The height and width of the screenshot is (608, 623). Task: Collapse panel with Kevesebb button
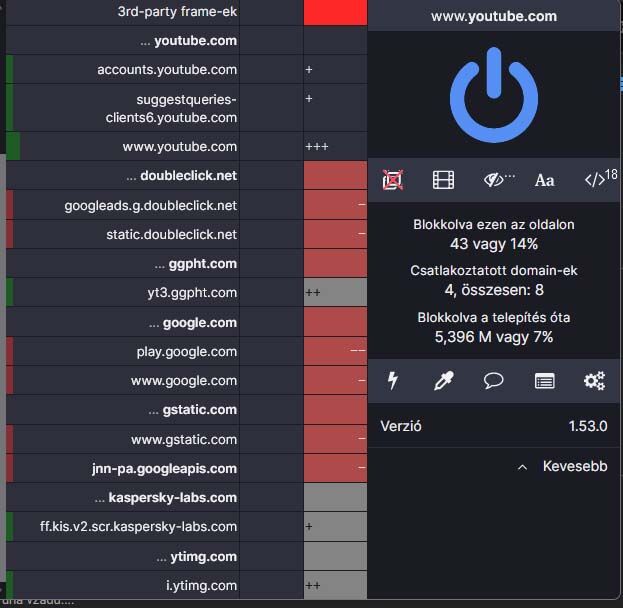(563, 466)
